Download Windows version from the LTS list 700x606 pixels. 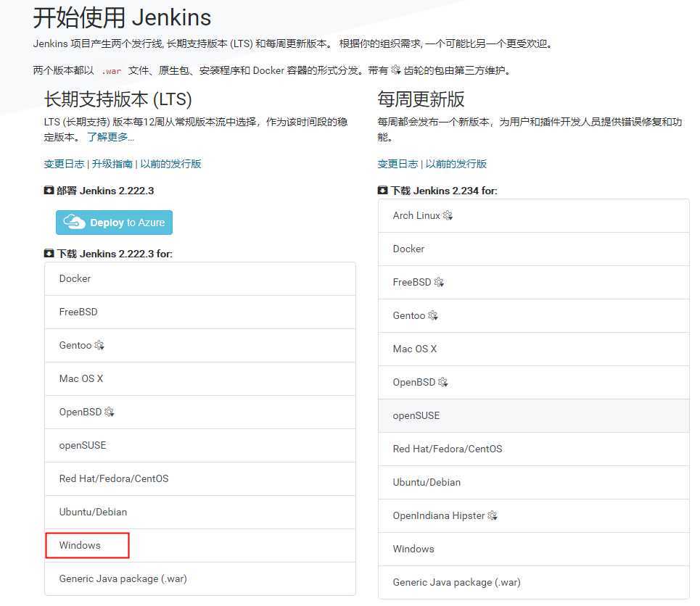200,545
